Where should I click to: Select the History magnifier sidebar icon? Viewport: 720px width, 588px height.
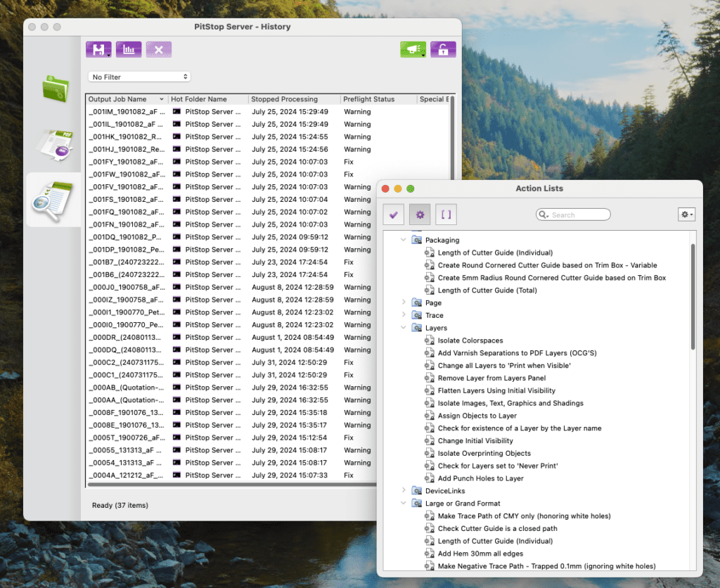[x=53, y=200]
